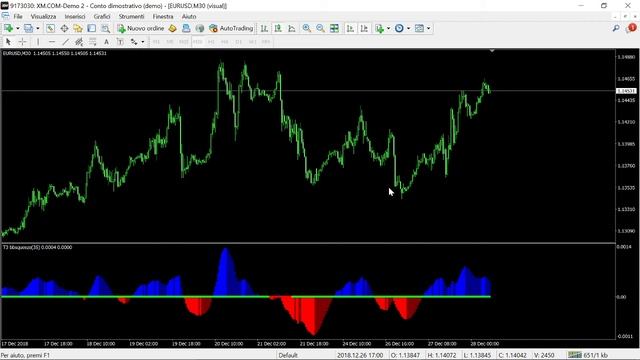The height and width of the screenshot is (360, 640).
Task: Click the Nuovo ordine button
Action: coord(140,28)
